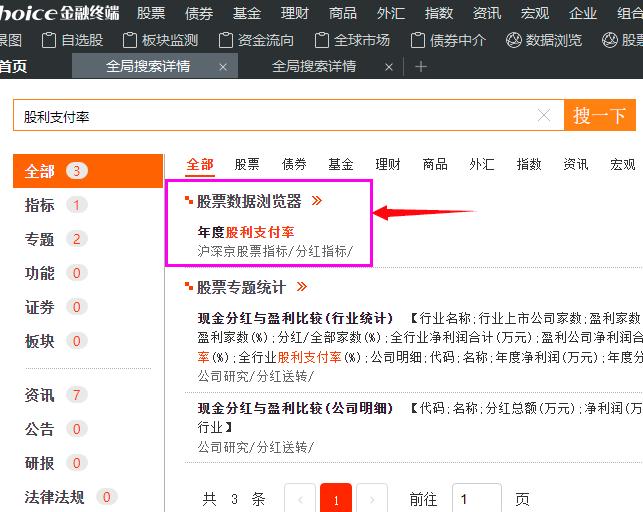Open 股票专题统计 section heading
This screenshot has height=512, width=643.
241,287
